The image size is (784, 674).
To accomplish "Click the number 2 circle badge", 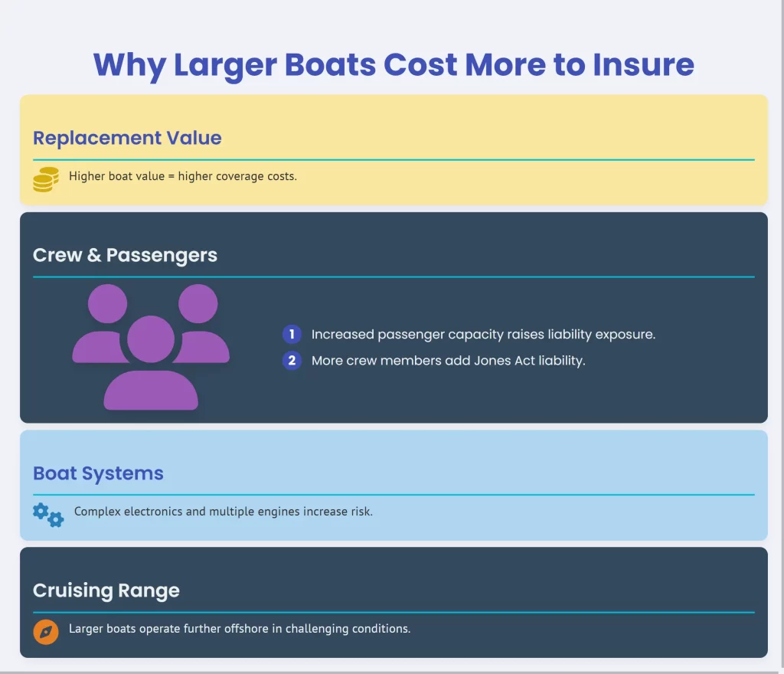I will (x=292, y=361).
